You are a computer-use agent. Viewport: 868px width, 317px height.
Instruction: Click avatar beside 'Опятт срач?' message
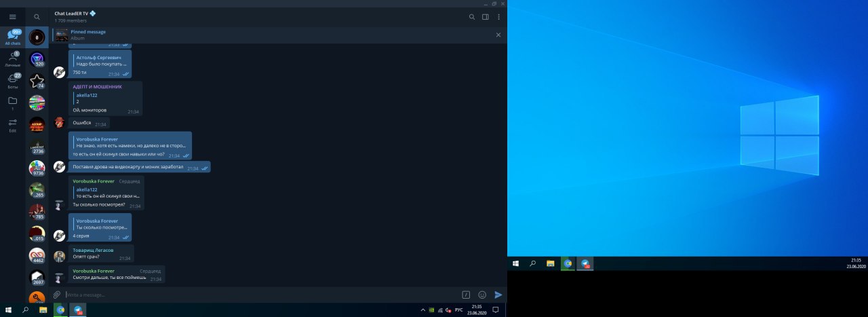point(60,257)
